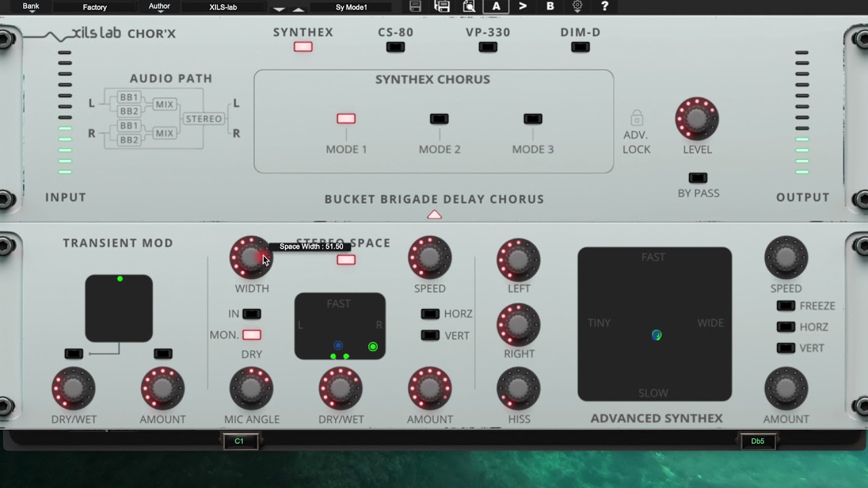Select the CS-80 chorus model
This screenshot has height=488, width=868.
click(395, 47)
